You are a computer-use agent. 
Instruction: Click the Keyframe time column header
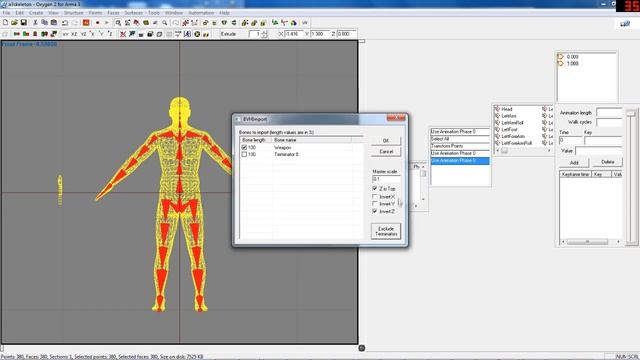576,174
